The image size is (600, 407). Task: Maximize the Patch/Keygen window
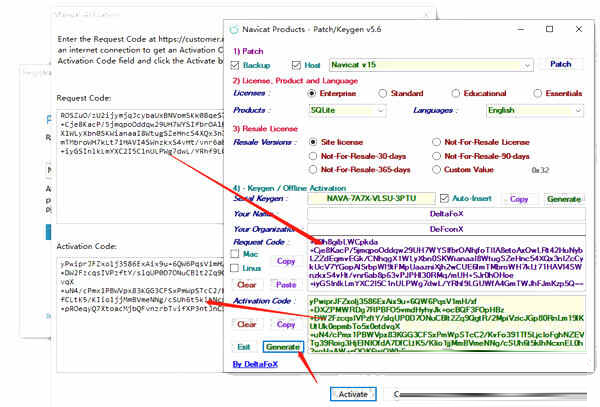pos(549,29)
